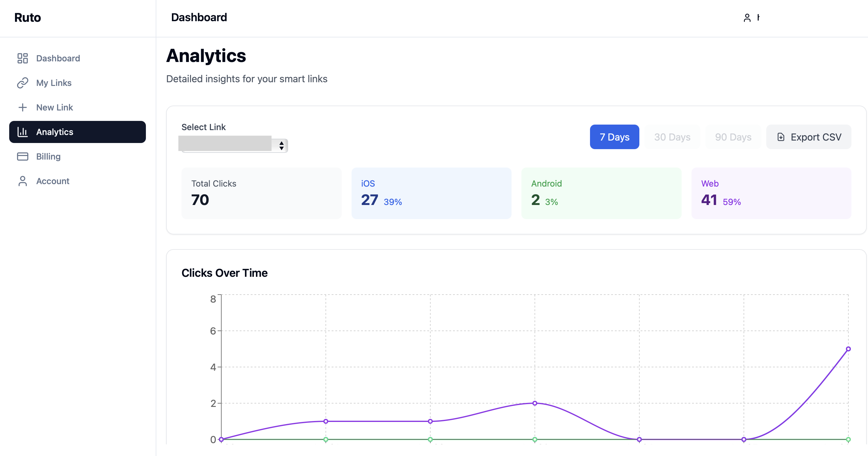Navigate to Billing from the sidebar

point(48,156)
